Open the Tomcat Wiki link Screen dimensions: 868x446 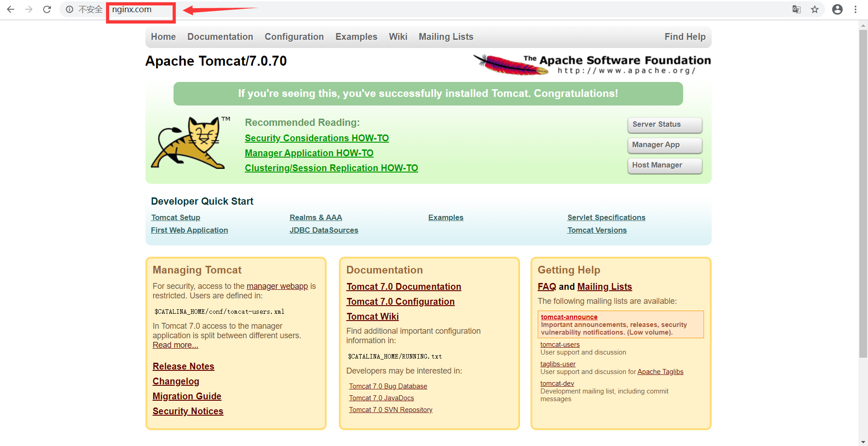point(372,317)
